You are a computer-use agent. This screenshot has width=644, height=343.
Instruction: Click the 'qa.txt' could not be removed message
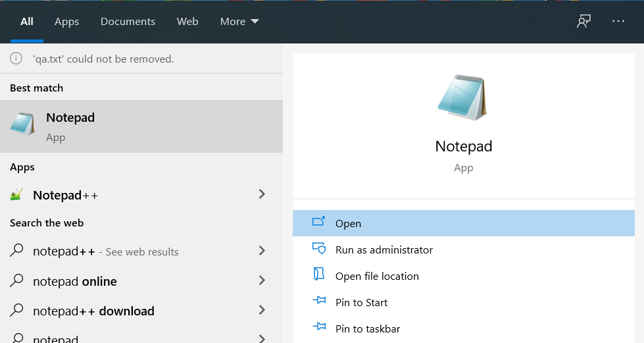point(103,59)
